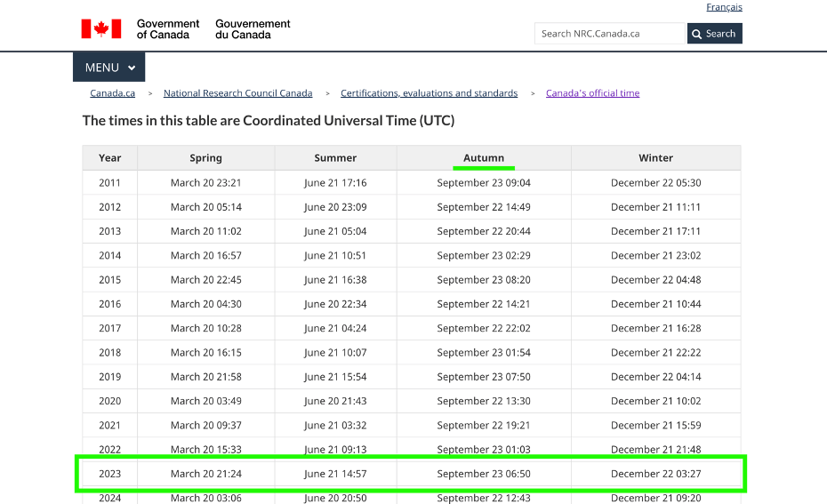Click the cell June 21 17:16
The image size is (827, 504).
[x=335, y=182]
